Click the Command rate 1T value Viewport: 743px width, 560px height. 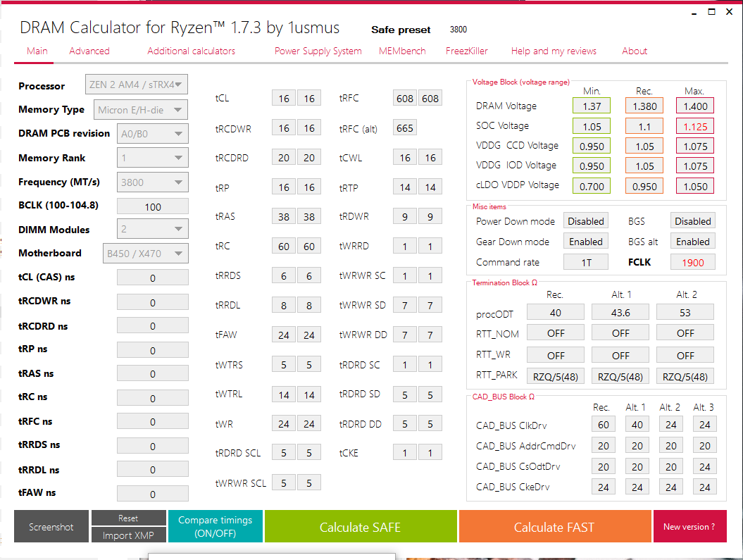point(586,262)
